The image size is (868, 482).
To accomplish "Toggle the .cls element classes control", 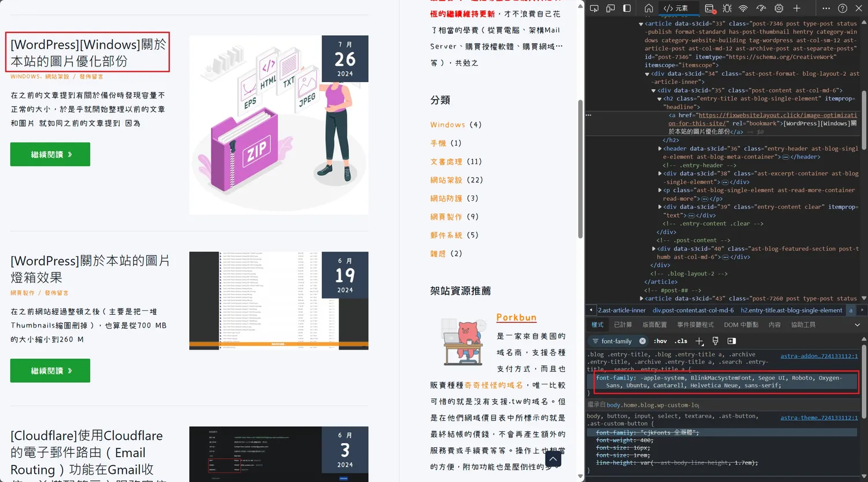I will coord(681,341).
